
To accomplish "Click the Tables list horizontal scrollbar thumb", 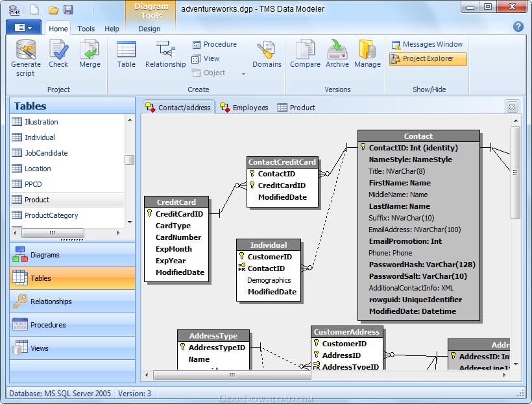I will point(53,233).
